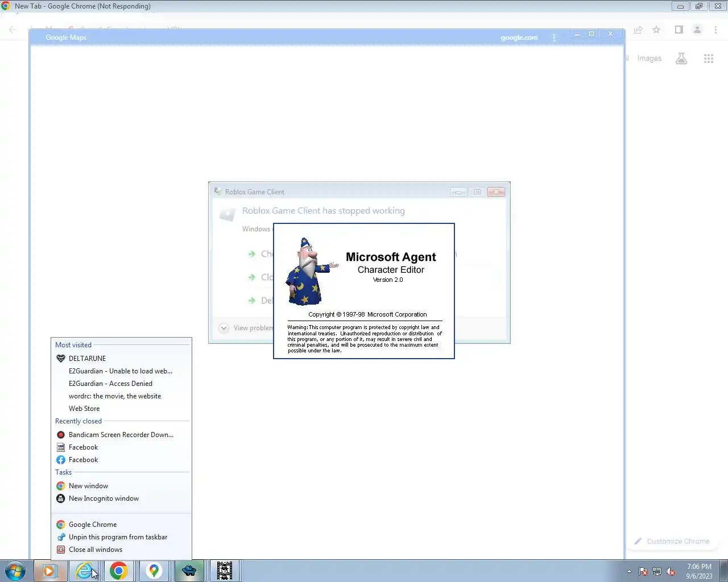Open the Google apps grid
Viewport: 728px width, 582px height.
(709, 59)
